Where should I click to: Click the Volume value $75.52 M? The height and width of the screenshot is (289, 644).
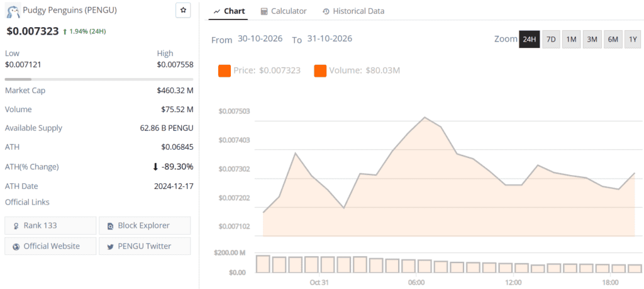[x=177, y=110]
